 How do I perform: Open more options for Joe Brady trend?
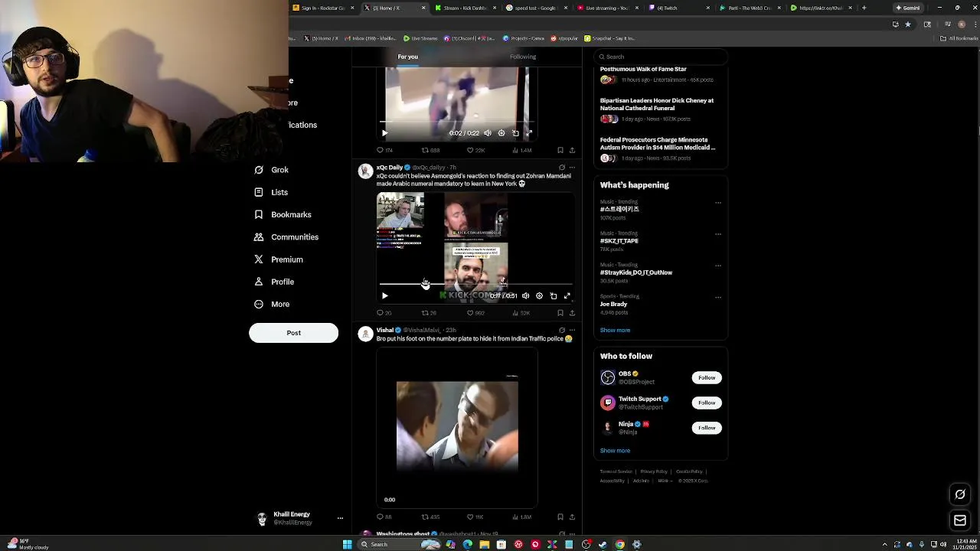(718, 297)
